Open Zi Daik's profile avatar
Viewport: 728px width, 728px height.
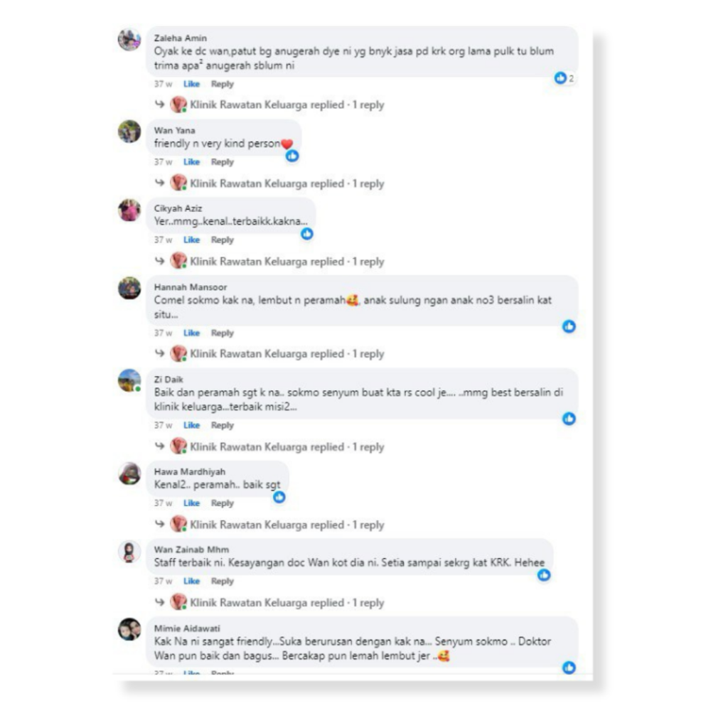pyautogui.click(x=129, y=381)
